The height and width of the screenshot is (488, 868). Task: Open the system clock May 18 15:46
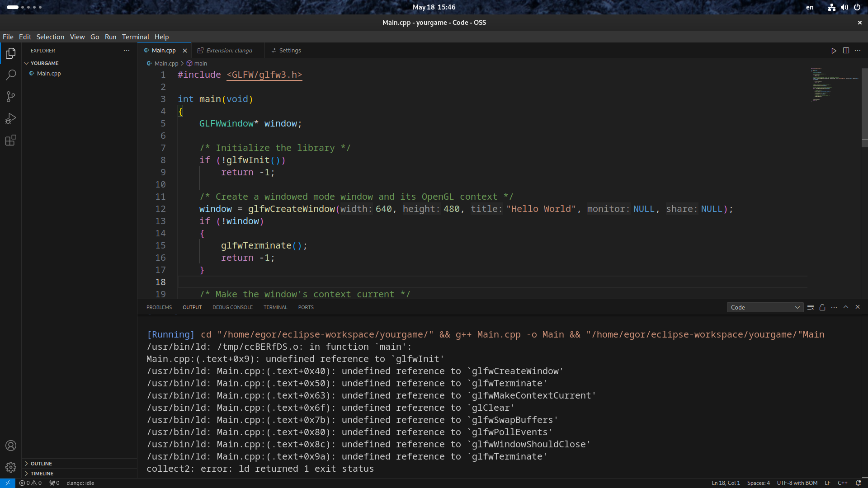point(434,7)
